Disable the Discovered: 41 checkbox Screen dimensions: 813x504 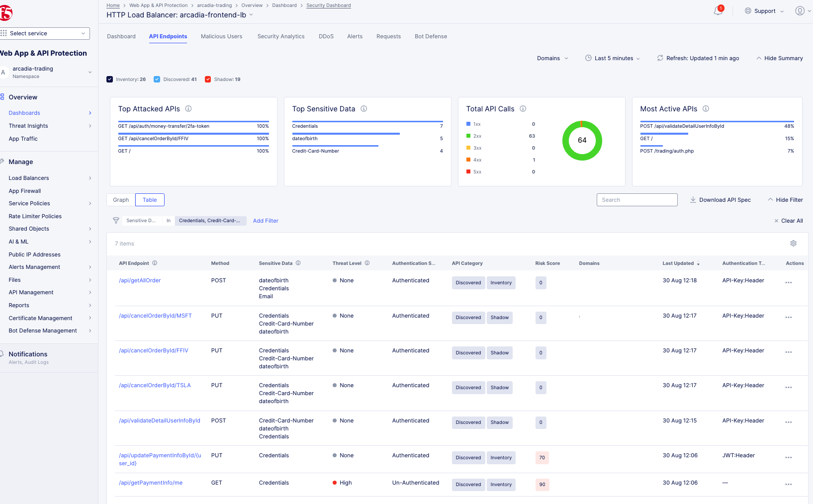[157, 79]
